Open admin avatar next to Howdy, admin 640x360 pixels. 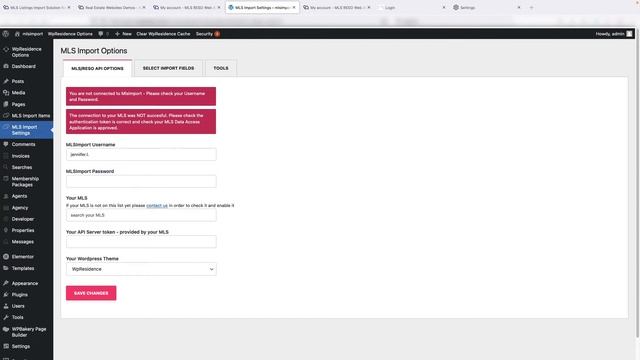[x=629, y=34]
